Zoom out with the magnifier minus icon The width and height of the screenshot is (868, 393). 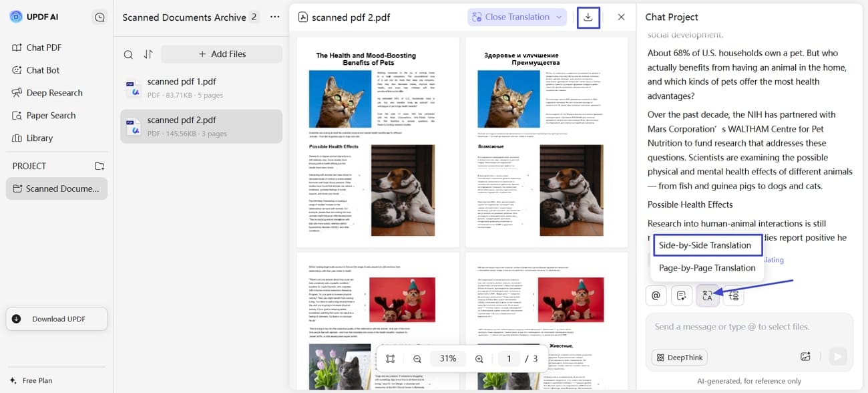coord(417,358)
